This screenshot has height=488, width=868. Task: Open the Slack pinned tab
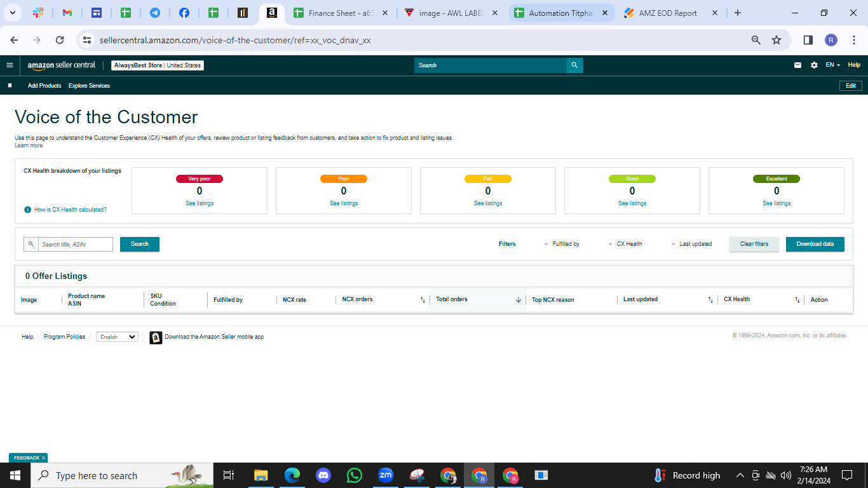pos(38,13)
